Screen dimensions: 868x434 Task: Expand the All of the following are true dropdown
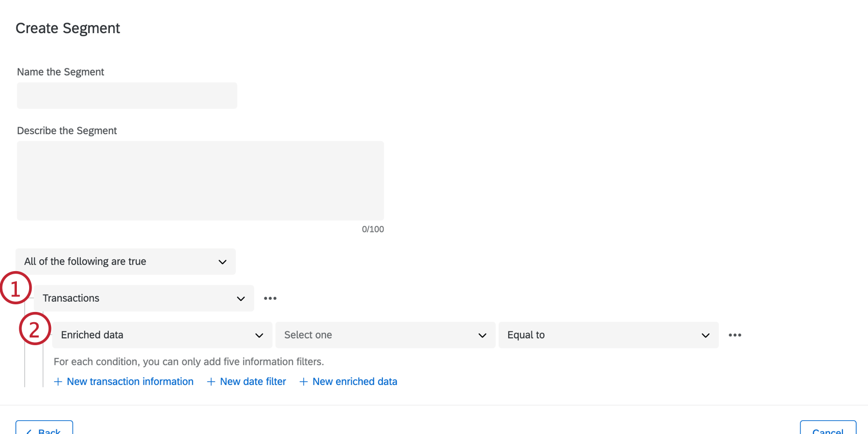tap(126, 261)
